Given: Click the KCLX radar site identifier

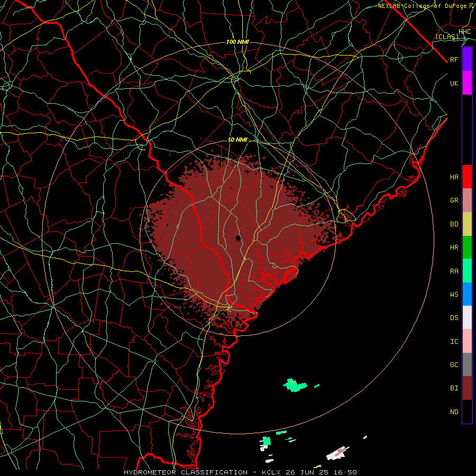Looking at the screenshot, I should pyautogui.click(x=271, y=472).
